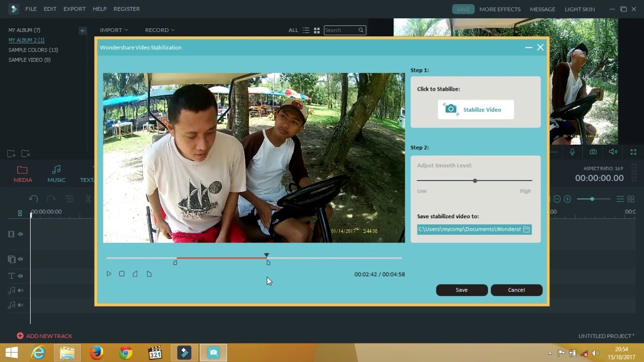Open the REGISTER menu

pos(127,9)
